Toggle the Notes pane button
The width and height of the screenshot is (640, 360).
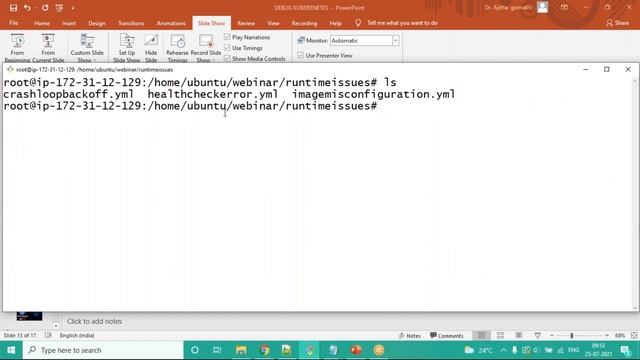409,336
